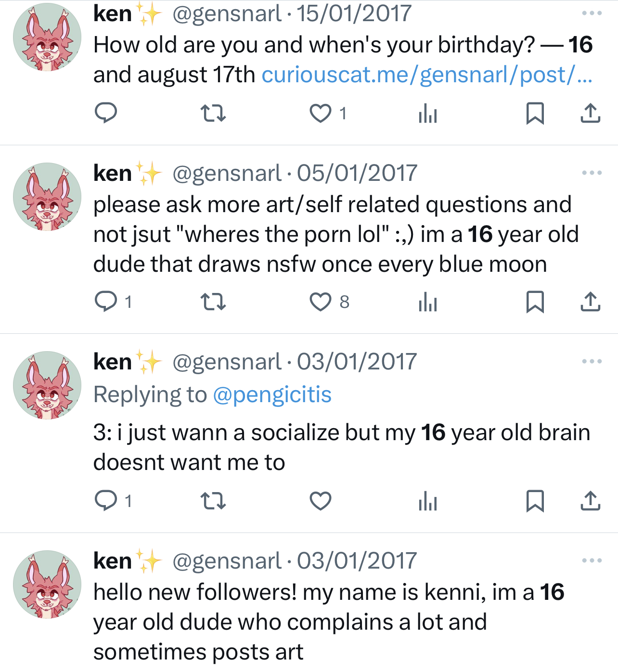Open more options on the 05/01/2017 tweet
The height and width of the screenshot is (672, 618).
(592, 173)
